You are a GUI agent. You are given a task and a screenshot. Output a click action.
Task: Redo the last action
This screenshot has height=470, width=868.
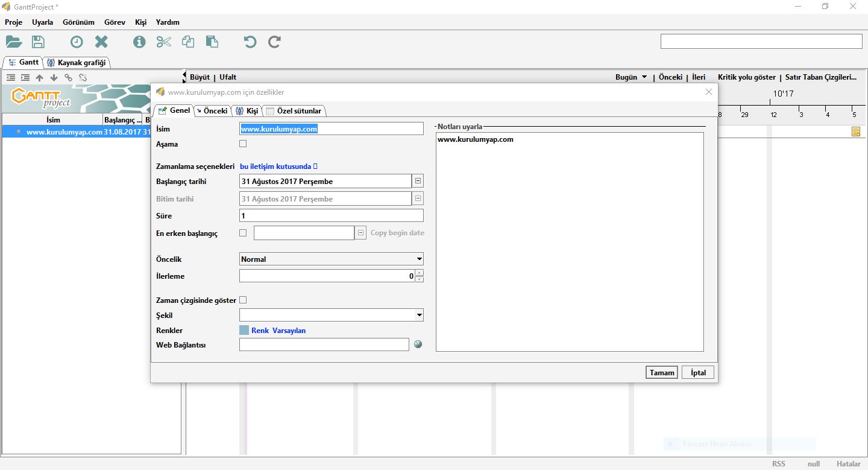click(x=274, y=42)
